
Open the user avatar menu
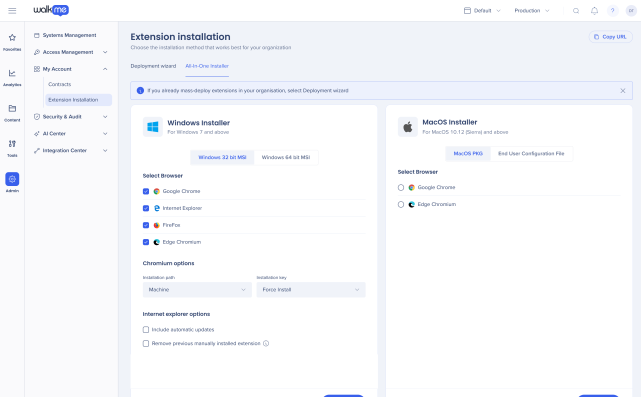[631, 11]
